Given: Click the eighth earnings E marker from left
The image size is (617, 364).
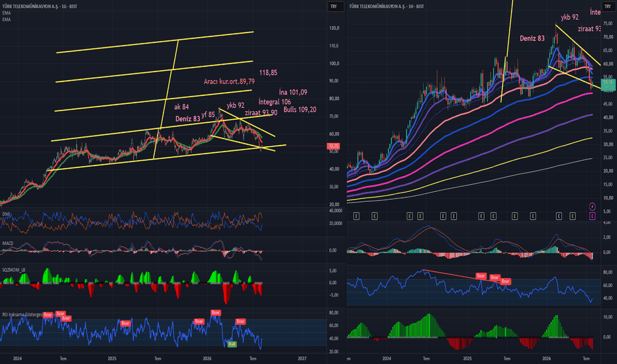Looking at the screenshot, I should point(493,216).
